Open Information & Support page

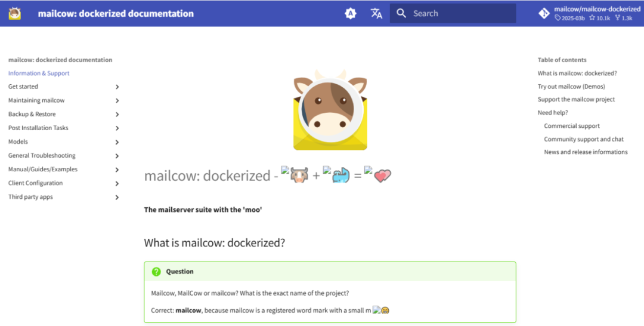pos(39,73)
